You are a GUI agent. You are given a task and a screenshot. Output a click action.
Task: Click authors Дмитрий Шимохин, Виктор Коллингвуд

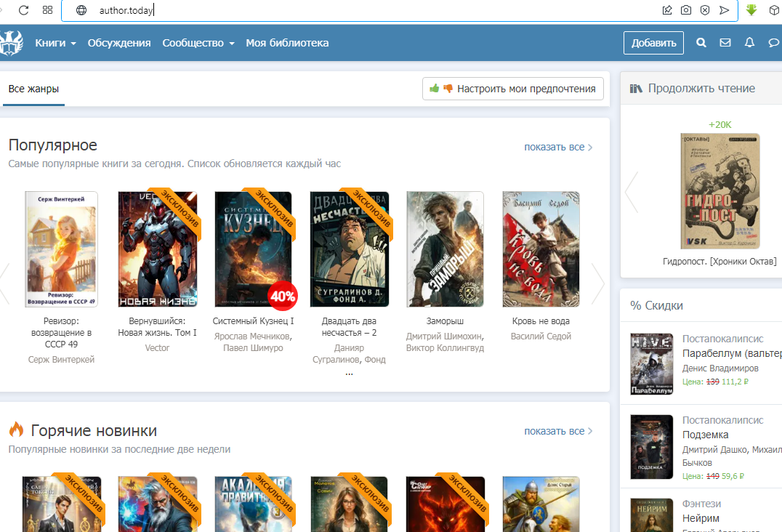pyautogui.click(x=445, y=342)
